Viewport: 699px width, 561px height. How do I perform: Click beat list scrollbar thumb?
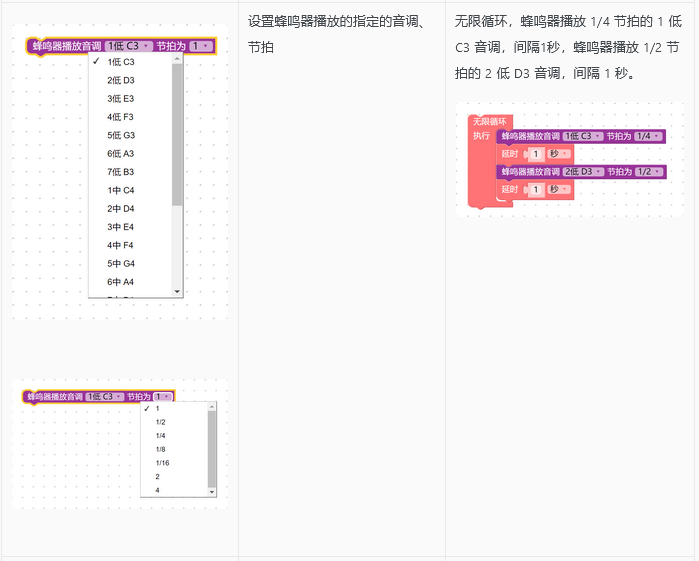212,449
